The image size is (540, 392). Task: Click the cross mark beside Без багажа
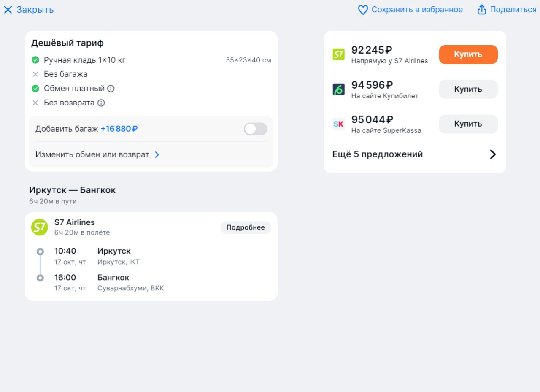35,74
